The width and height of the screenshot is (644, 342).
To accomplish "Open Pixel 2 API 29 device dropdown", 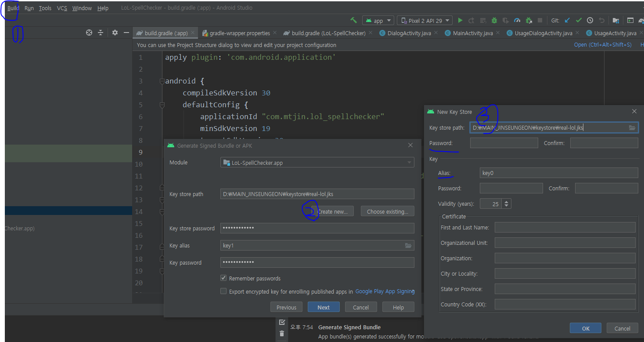I will 425,20.
